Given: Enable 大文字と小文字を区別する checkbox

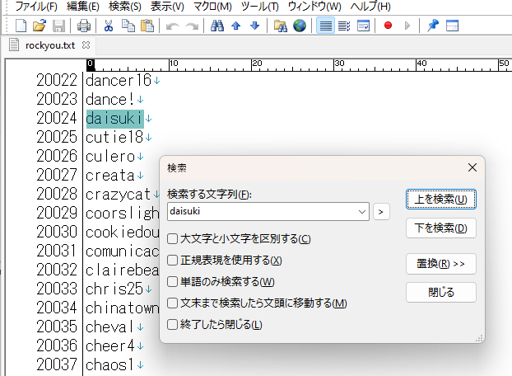Looking at the screenshot, I should pyautogui.click(x=172, y=239).
